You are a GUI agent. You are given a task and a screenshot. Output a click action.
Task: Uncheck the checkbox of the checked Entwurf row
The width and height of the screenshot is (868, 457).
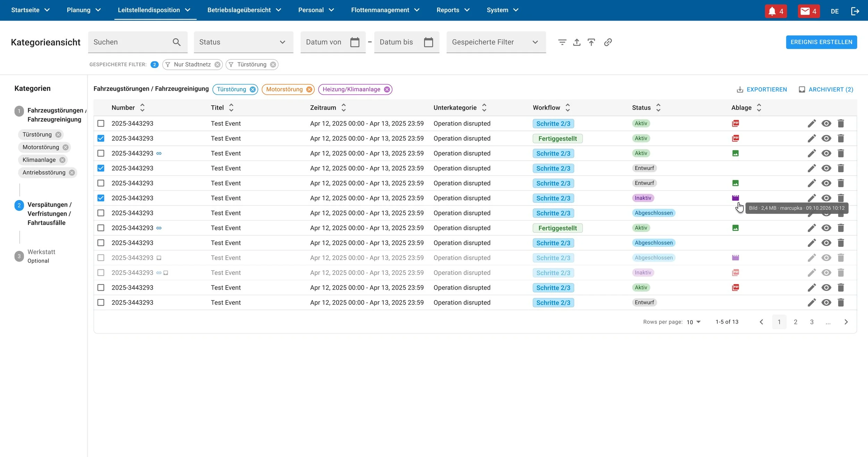pyautogui.click(x=101, y=168)
